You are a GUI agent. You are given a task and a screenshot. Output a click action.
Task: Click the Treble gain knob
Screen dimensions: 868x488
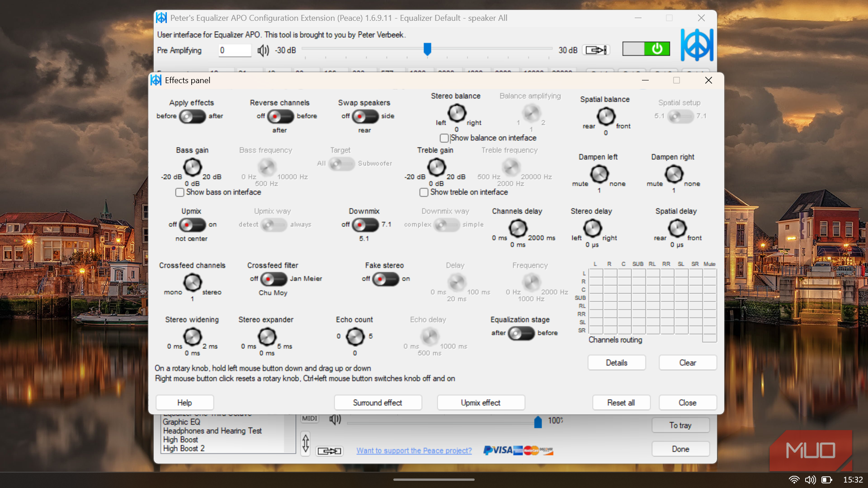437,167
